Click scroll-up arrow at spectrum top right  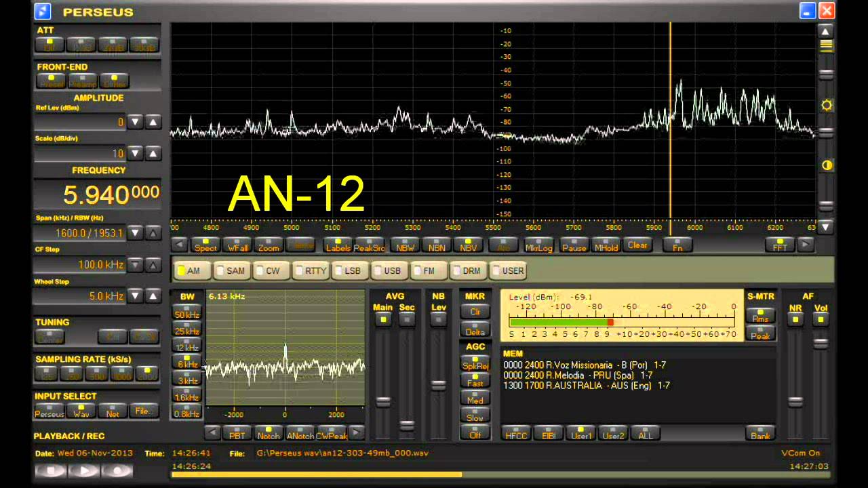825,31
